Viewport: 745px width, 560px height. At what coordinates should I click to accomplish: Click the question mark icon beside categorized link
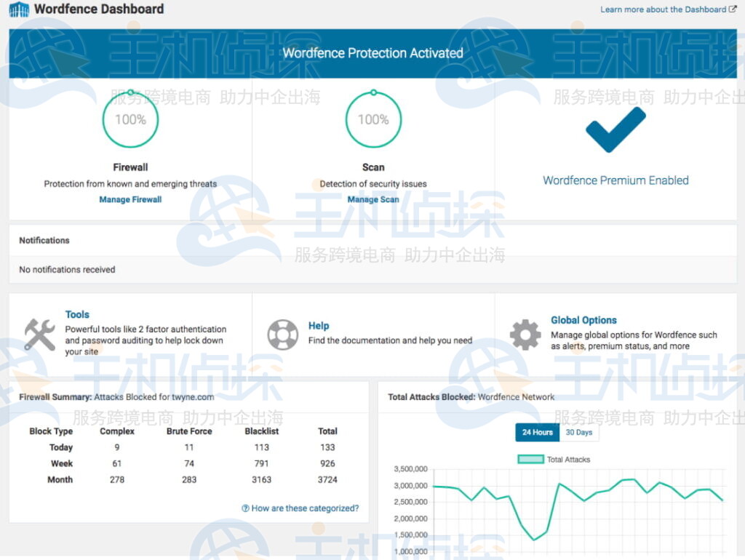coord(245,508)
